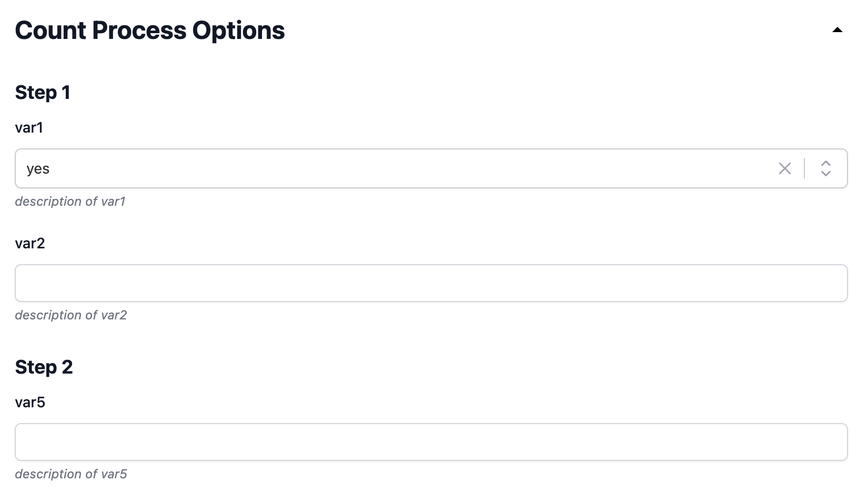Click the var2 field label
868x502 pixels.
pos(30,244)
